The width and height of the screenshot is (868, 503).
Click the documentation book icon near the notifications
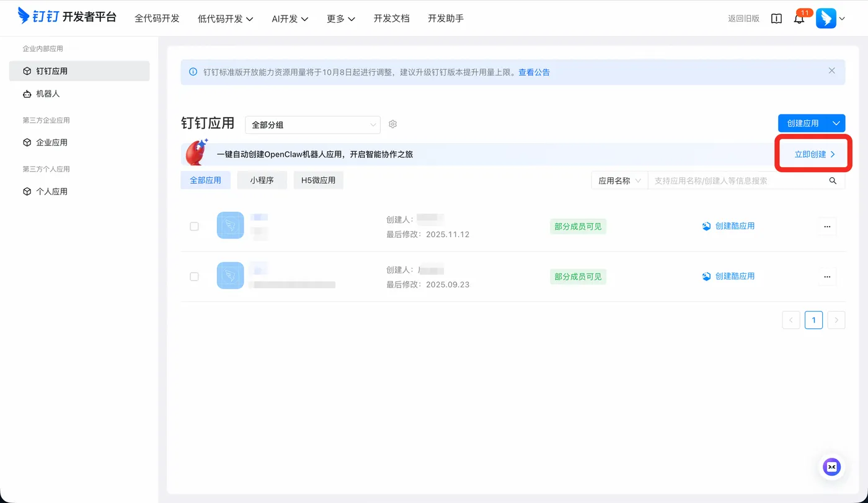tap(776, 19)
